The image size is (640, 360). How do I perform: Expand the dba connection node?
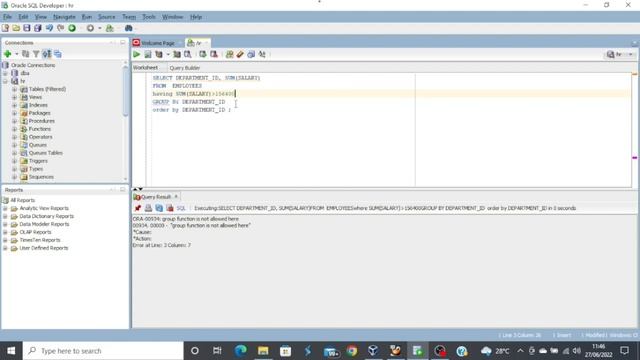[x=5, y=73]
